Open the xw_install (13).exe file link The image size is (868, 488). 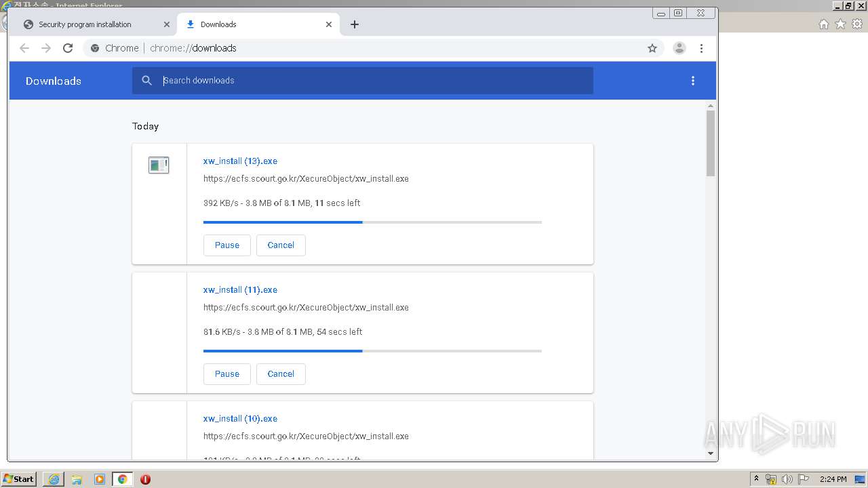240,161
